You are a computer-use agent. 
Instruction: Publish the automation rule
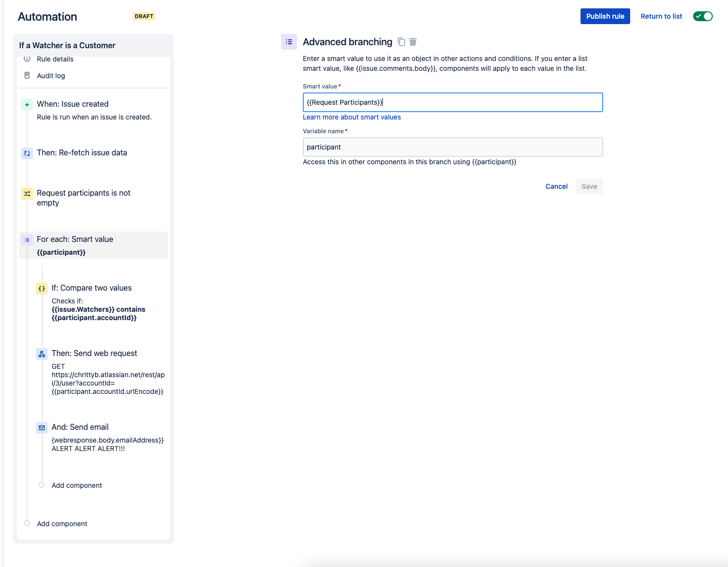click(x=605, y=16)
